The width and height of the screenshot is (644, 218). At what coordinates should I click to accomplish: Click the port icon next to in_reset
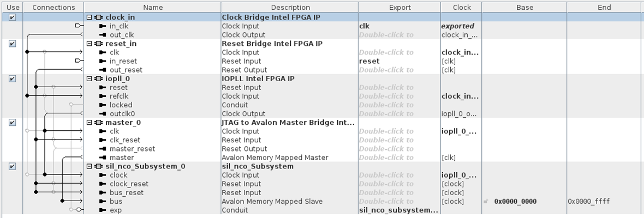(x=102, y=61)
